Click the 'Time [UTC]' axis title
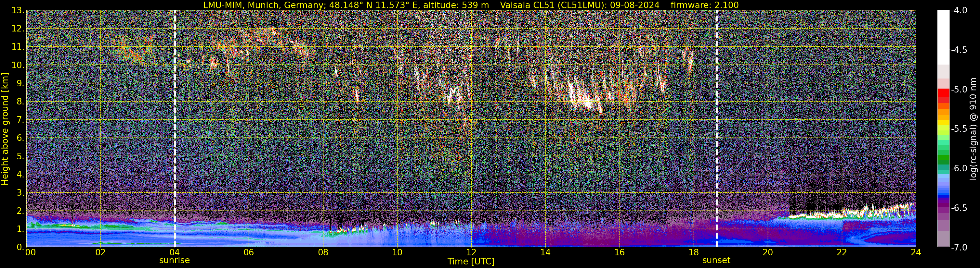This screenshot has height=268, width=980. point(471,261)
